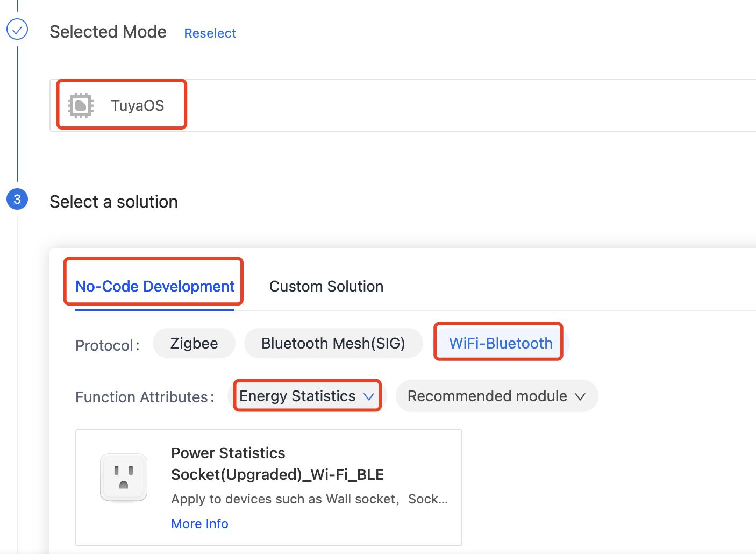
Task: Select Power Statistics Socket(Upgraded)_Wi-Fi_BLE title
Action: (x=277, y=464)
